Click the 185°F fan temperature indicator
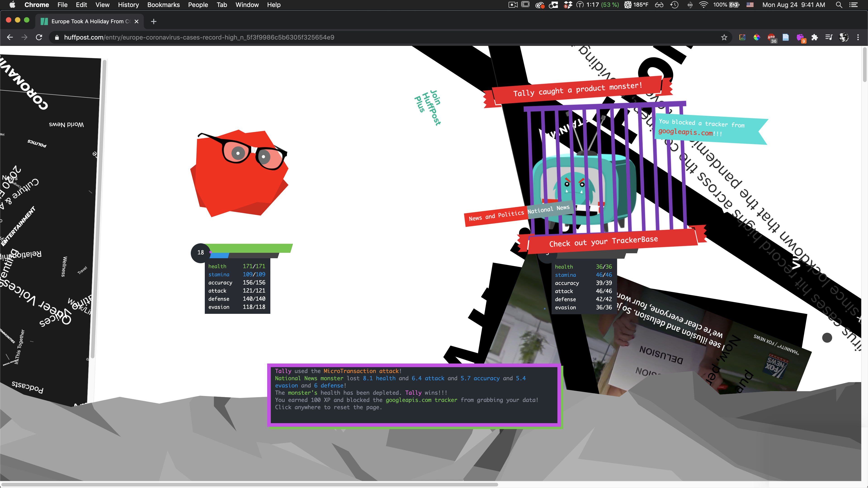Screen dimensions: 868x488 click(637, 5)
